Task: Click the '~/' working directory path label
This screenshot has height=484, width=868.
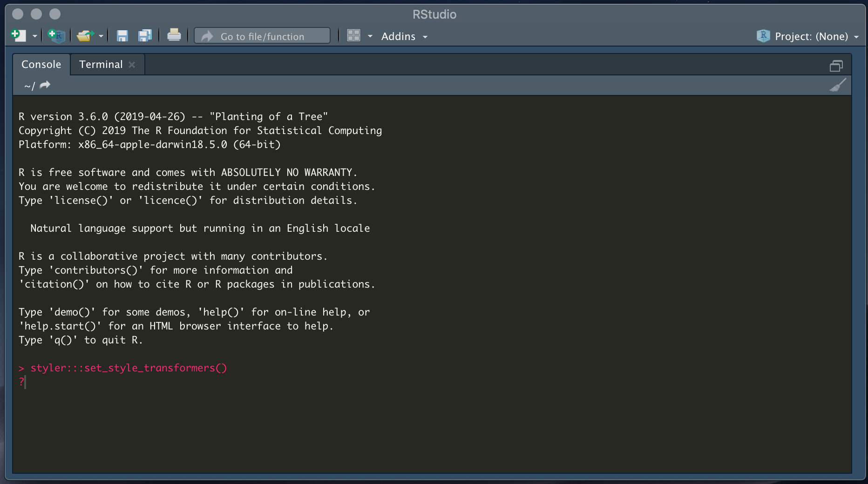Action: [x=29, y=86]
